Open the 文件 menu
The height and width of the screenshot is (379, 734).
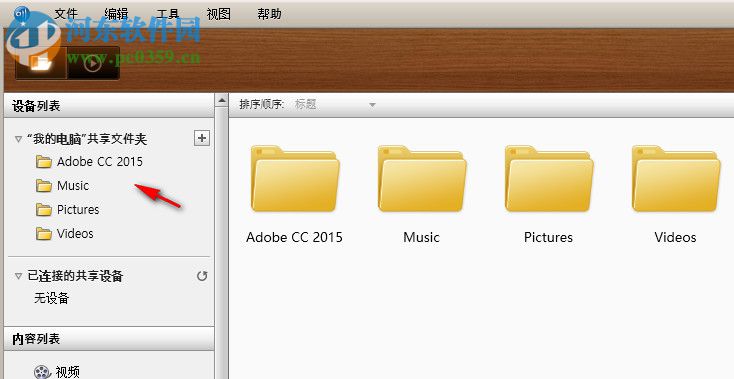click(x=66, y=14)
